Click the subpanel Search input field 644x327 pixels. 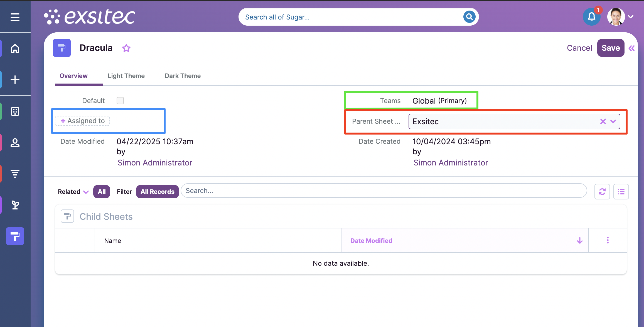[384, 191]
